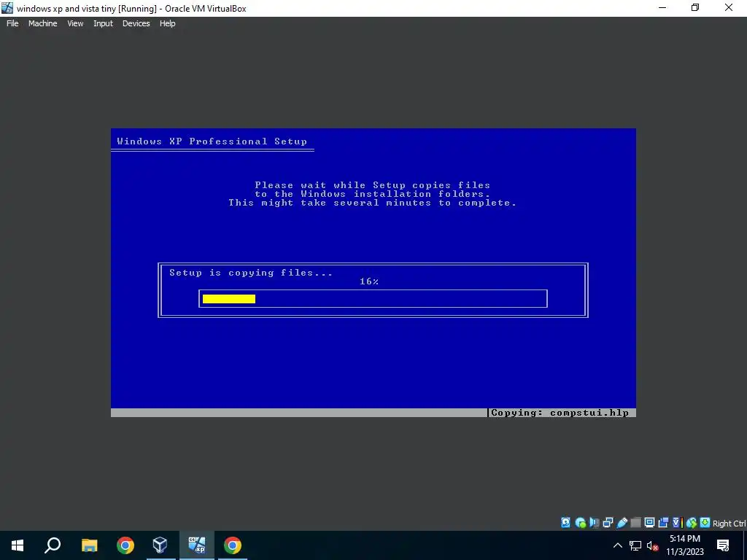Click the virtualization CPU status icon
This screenshot has width=747, height=560.
pyautogui.click(x=678, y=523)
